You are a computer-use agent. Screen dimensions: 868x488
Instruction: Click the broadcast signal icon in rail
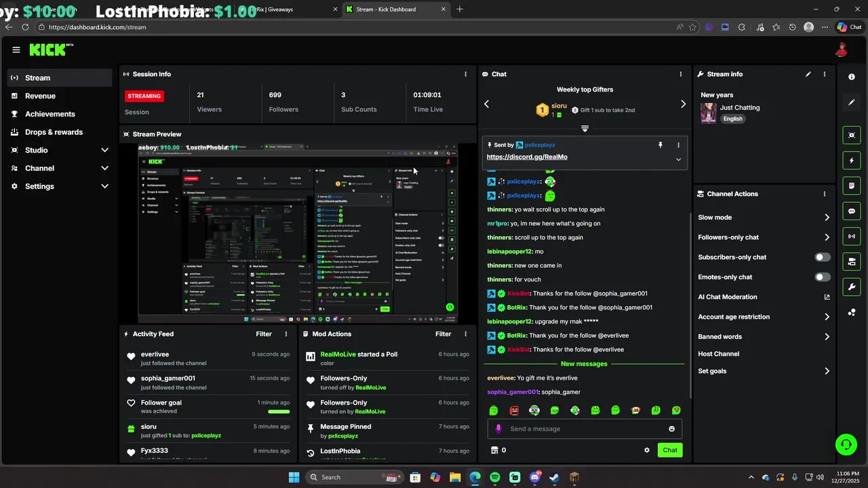click(852, 236)
